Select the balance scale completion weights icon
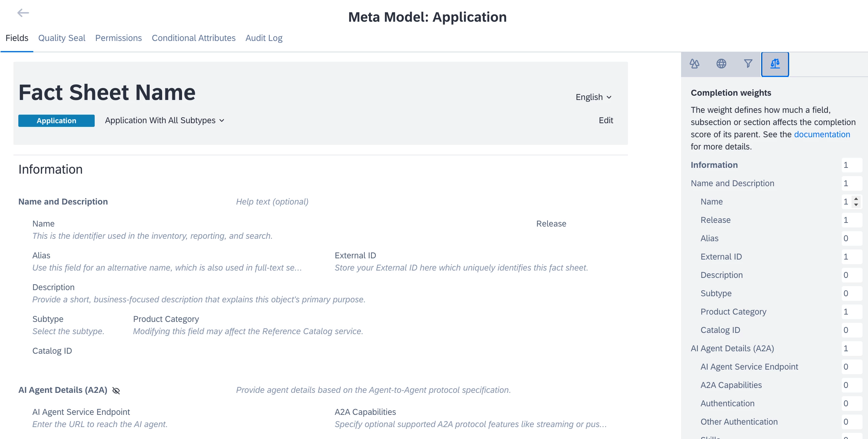 pos(775,64)
